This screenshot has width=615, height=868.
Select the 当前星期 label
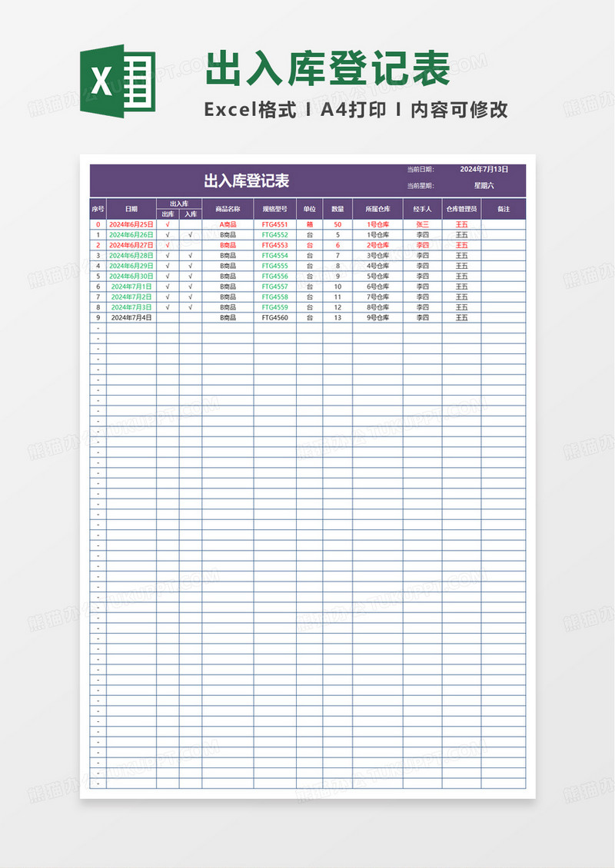pos(421,186)
